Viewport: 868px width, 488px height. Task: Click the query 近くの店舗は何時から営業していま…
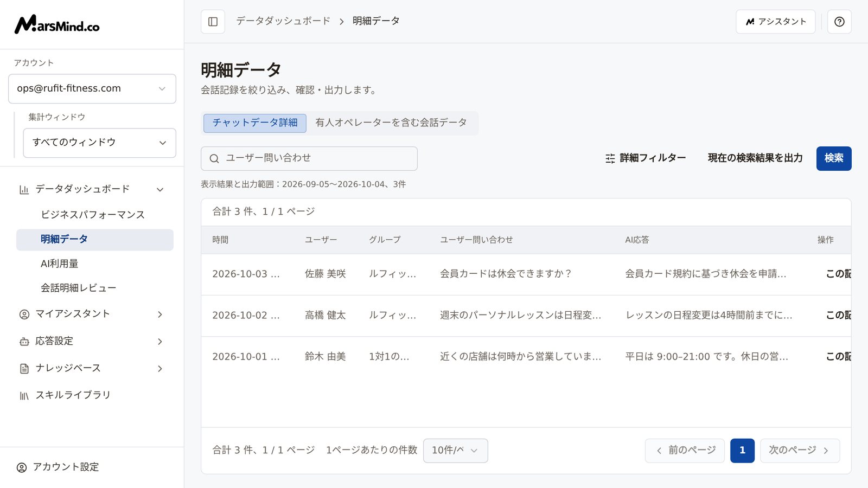click(520, 357)
